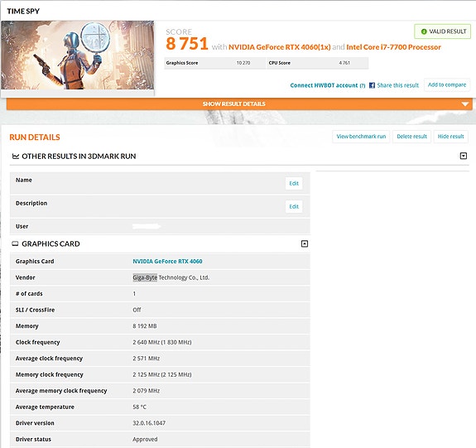The image size is (476, 448).
Task: Click the Facebook share icon
Action: [x=372, y=85]
